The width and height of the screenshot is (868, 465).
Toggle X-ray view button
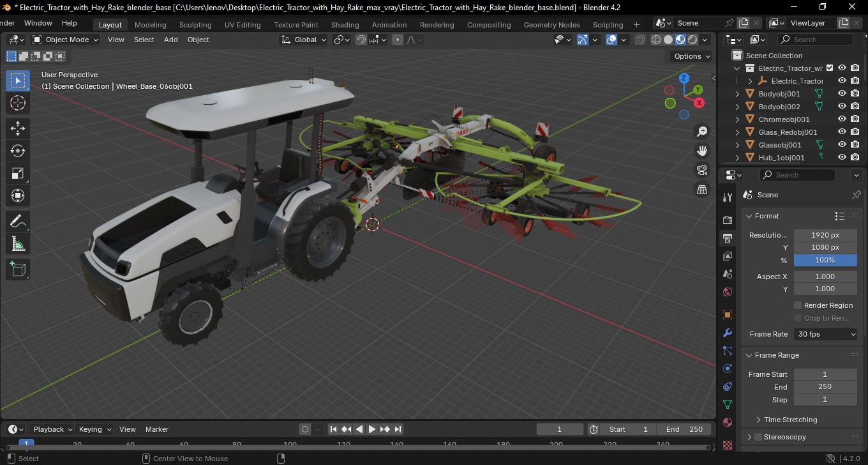pos(640,40)
